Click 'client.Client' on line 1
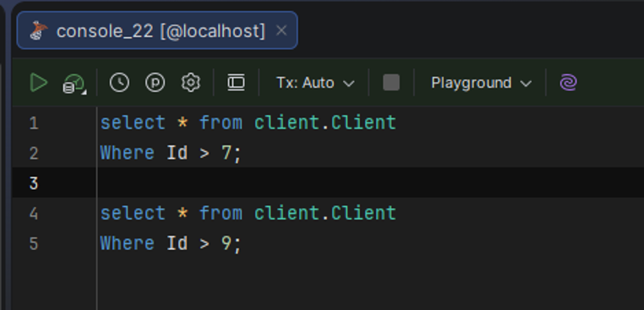Image resolution: width=644 pixels, height=310 pixels. [325, 122]
